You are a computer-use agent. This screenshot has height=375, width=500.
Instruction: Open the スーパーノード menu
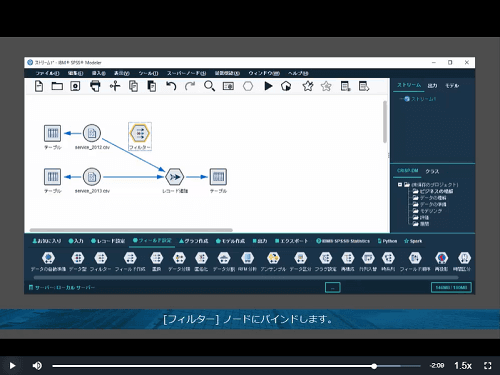pyautogui.click(x=186, y=73)
